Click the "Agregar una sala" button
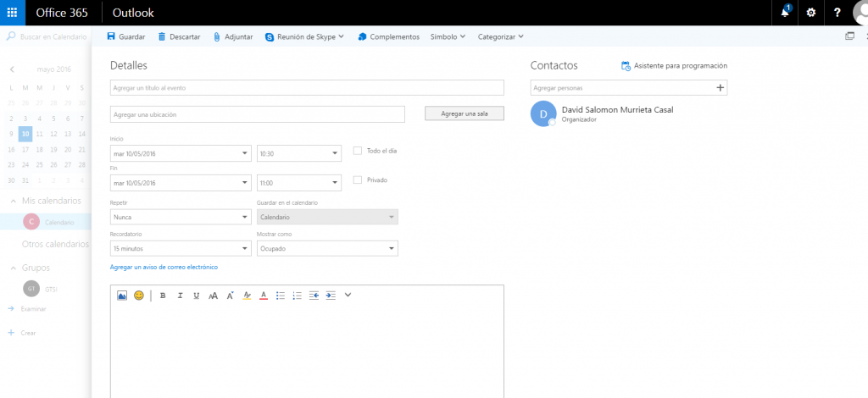The image size is (868, 398). pos(464,113)
